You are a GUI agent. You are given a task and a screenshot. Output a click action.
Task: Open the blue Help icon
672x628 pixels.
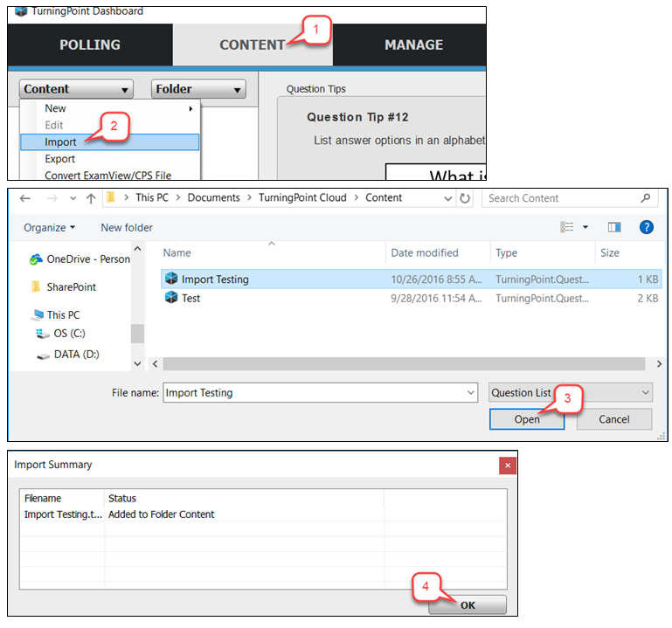647,227
